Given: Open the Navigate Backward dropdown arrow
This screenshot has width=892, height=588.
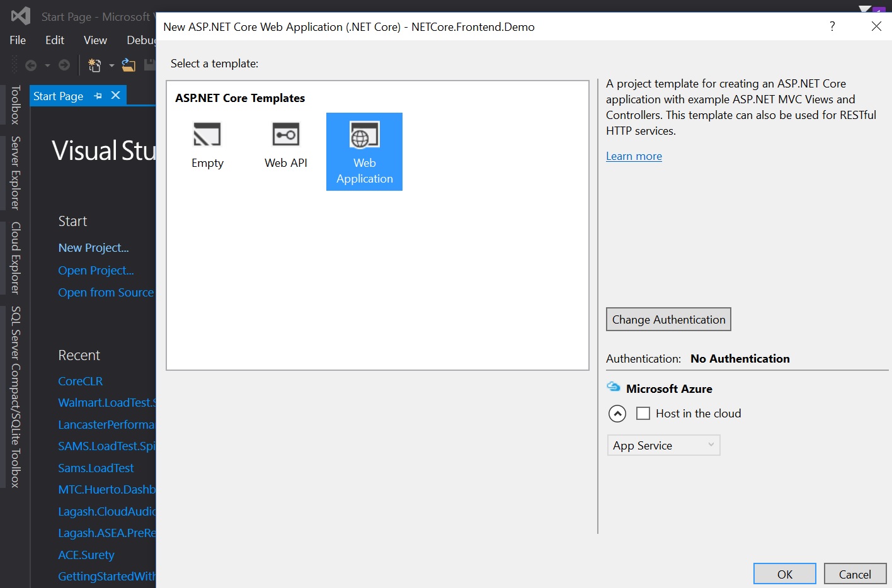Looking at the screenshot, I should click(47, 65).
